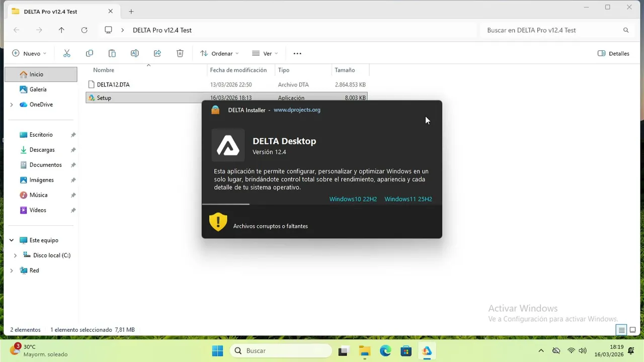The image size is (644, 362).
Task: Click the Delete trash icon
Action: click(x=180, y=53)
